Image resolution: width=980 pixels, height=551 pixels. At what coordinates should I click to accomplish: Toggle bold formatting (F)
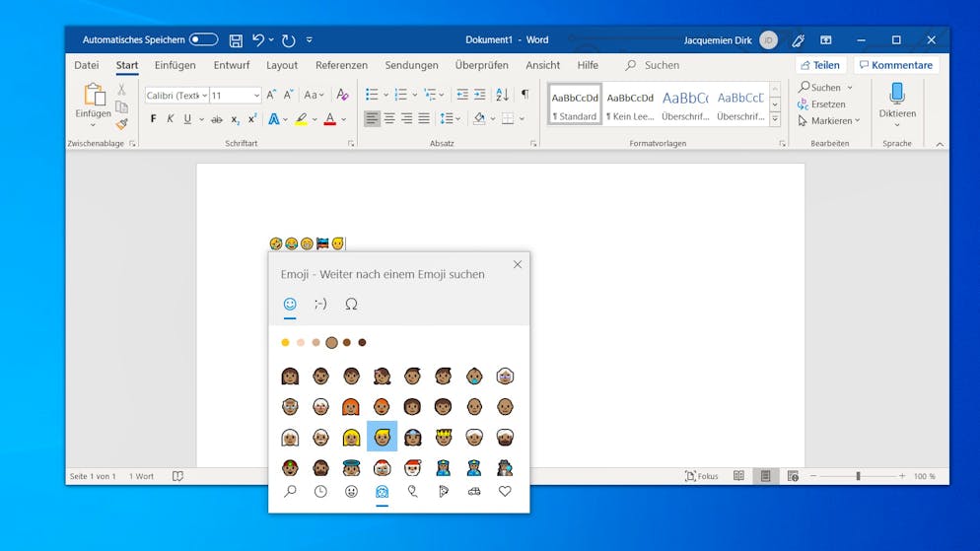pos(153,118)
